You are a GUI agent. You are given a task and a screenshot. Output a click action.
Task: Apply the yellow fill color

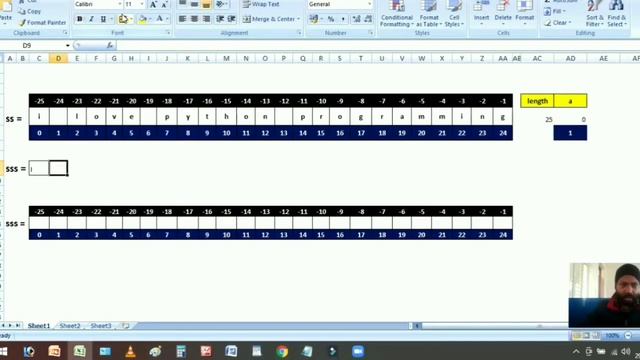142,19
